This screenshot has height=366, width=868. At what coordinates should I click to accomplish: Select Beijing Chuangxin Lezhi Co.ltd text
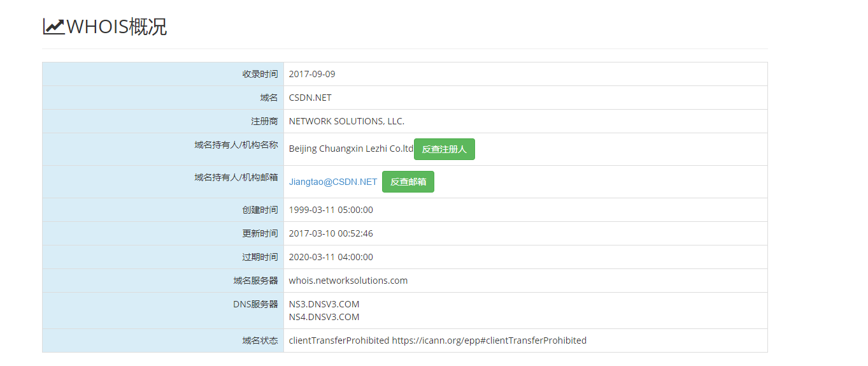351,149
